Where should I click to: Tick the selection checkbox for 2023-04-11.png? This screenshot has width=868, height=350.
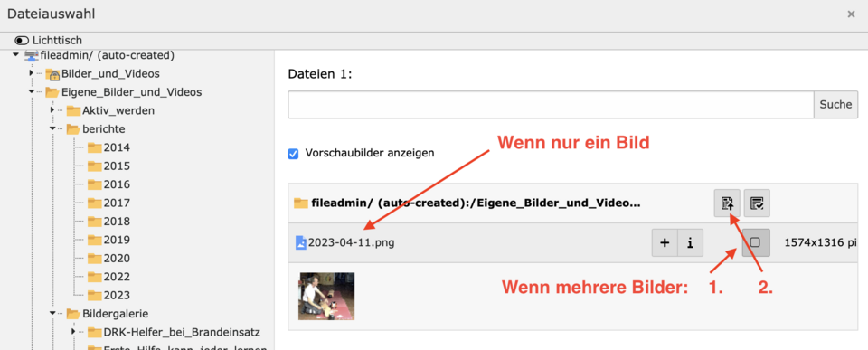click(755, 242)
